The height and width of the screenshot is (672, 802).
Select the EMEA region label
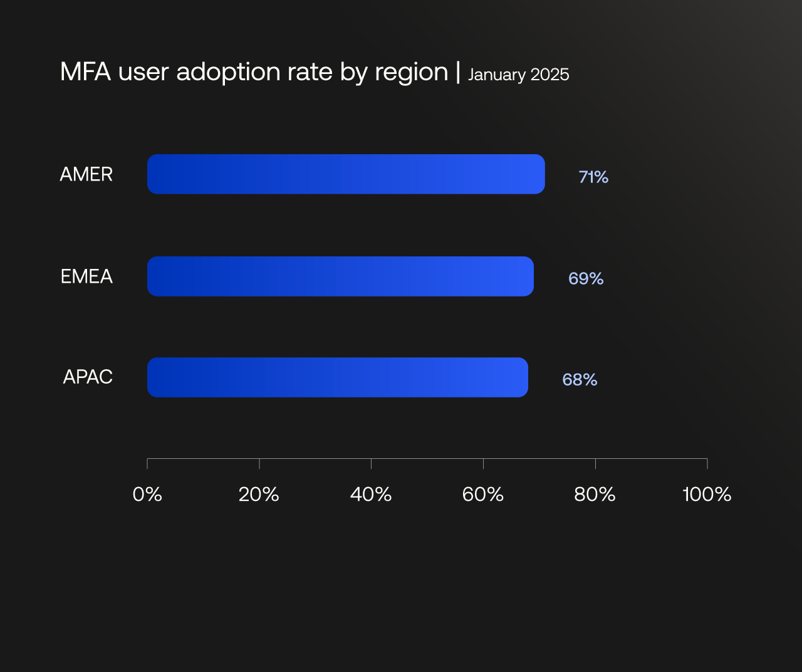tap(86, 276)
